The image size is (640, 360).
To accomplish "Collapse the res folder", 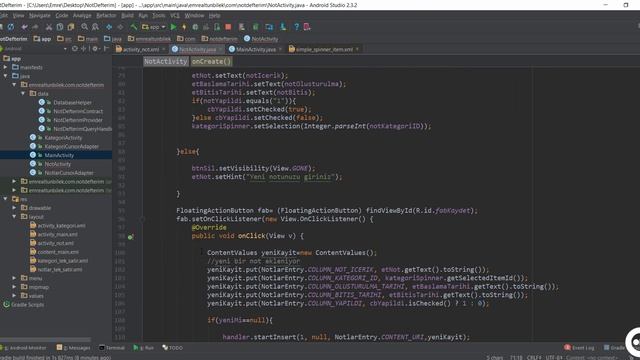I will [5, 199].
